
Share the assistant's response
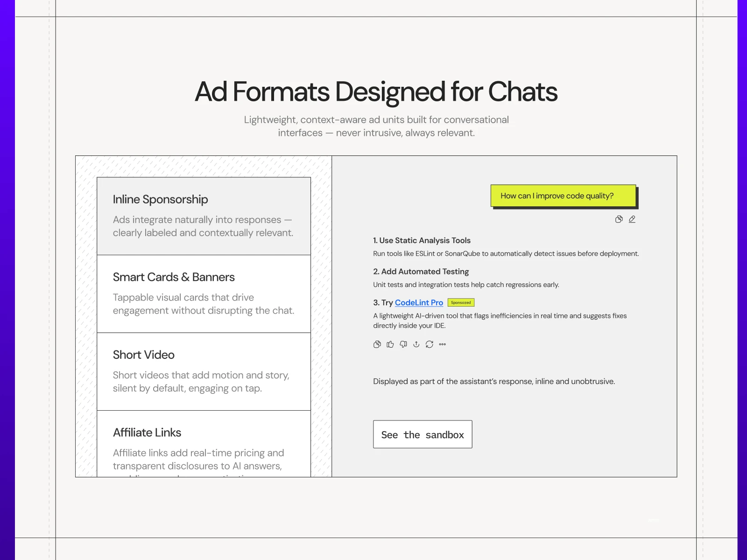[x=416, y=344]
